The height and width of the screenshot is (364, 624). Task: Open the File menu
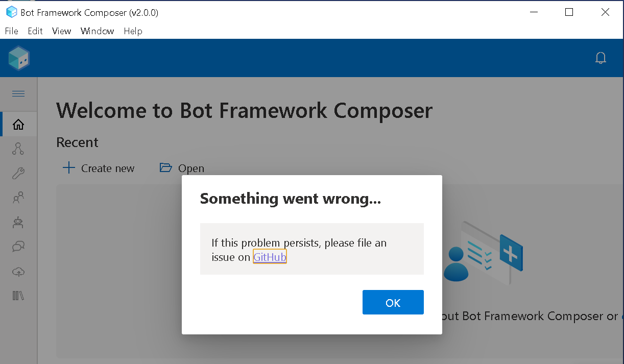coord(11,31)
